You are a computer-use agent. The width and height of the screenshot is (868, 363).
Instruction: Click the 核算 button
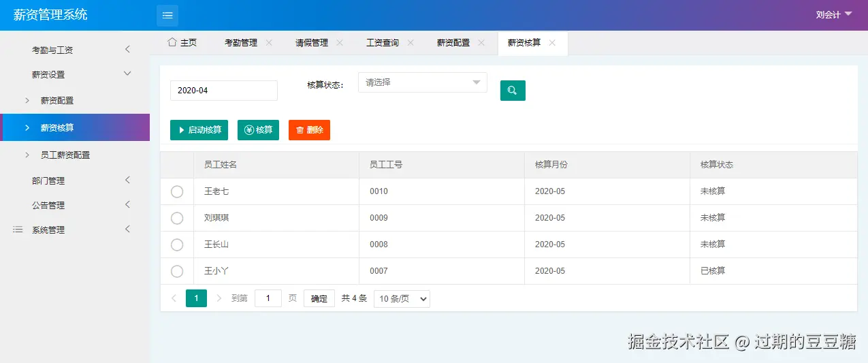(258, 129)
